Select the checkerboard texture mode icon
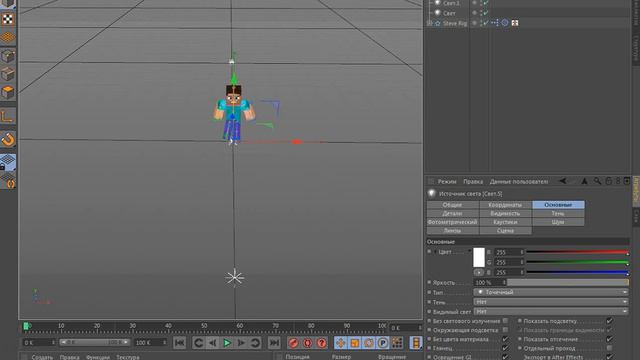 click(8, 19)
